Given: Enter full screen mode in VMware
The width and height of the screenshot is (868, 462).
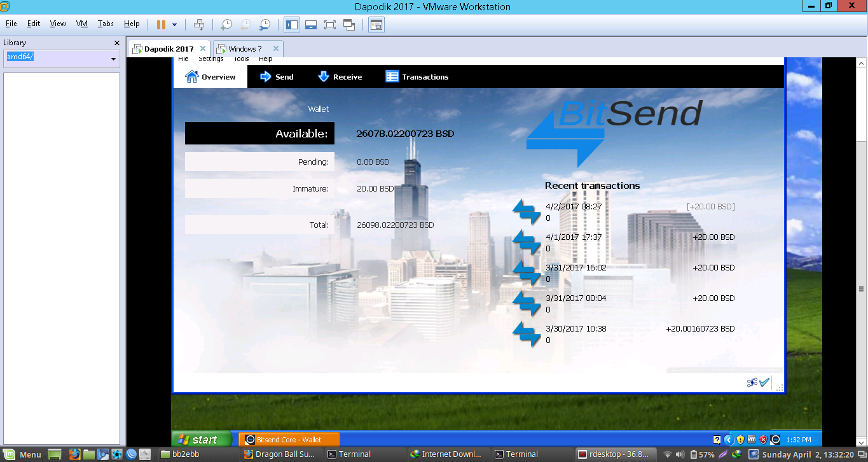Looking at the screenshot, I should coord(329,25).
